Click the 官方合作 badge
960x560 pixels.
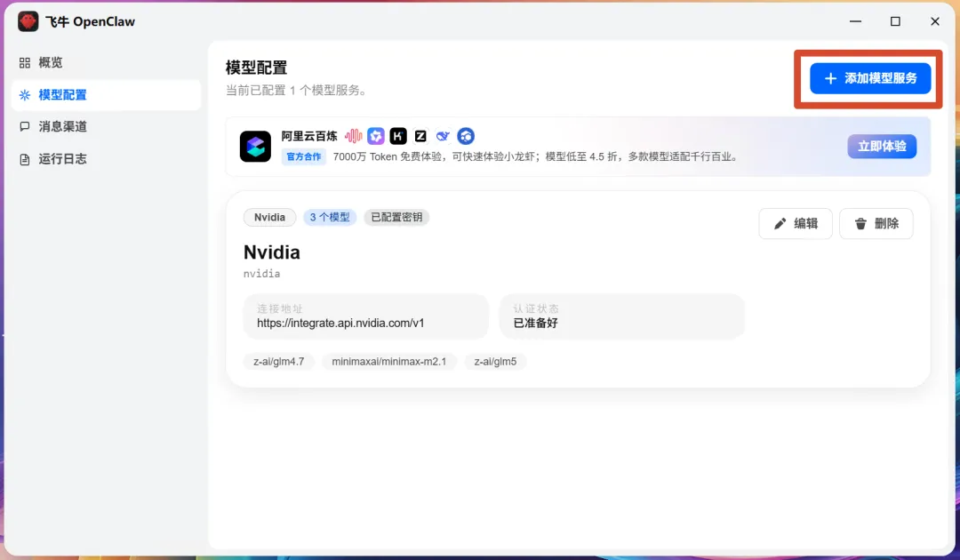(x=304, y=156)
